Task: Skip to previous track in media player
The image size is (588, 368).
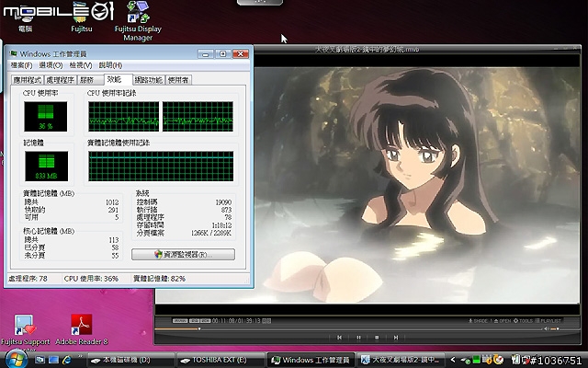Action: tap(339, 338)
